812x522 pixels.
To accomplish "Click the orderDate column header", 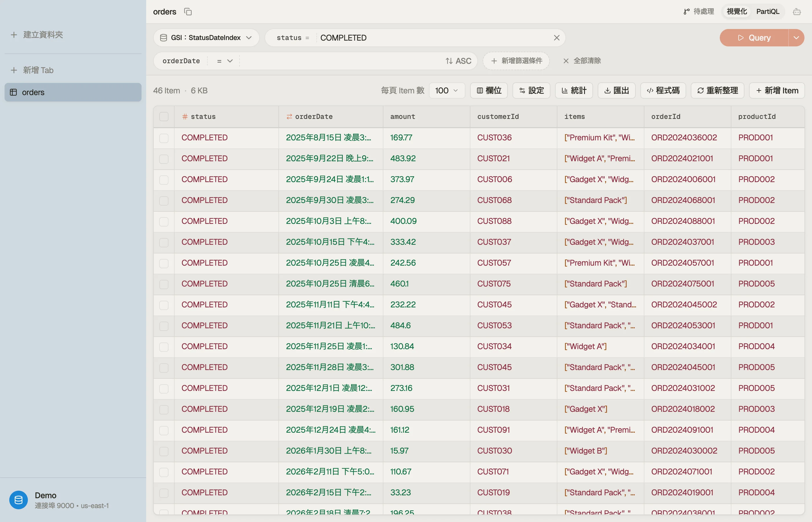I will click(x=331, y=117).
